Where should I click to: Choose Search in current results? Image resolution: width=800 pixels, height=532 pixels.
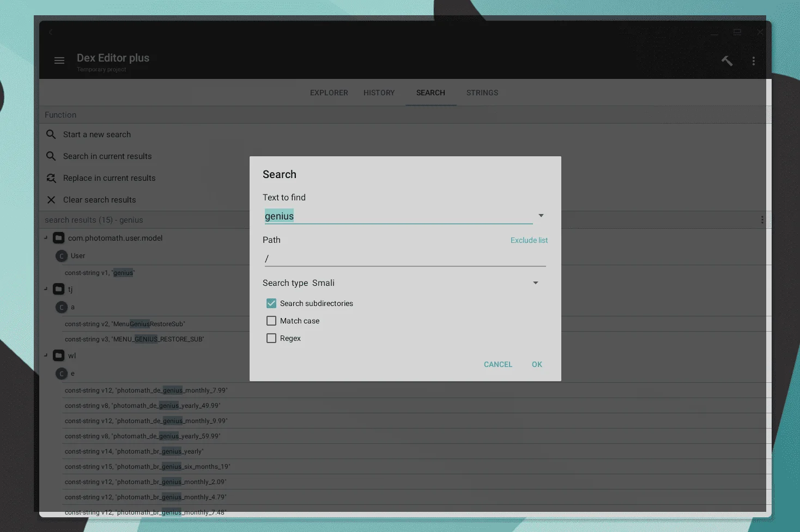tap(107, 156)
